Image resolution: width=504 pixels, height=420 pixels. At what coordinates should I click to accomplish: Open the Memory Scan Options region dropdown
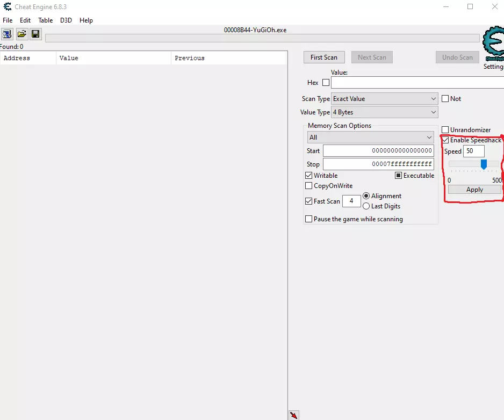pos(371,137)
